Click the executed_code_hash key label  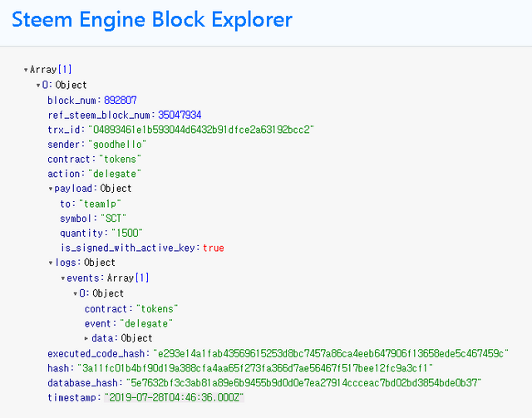(96, 354)
